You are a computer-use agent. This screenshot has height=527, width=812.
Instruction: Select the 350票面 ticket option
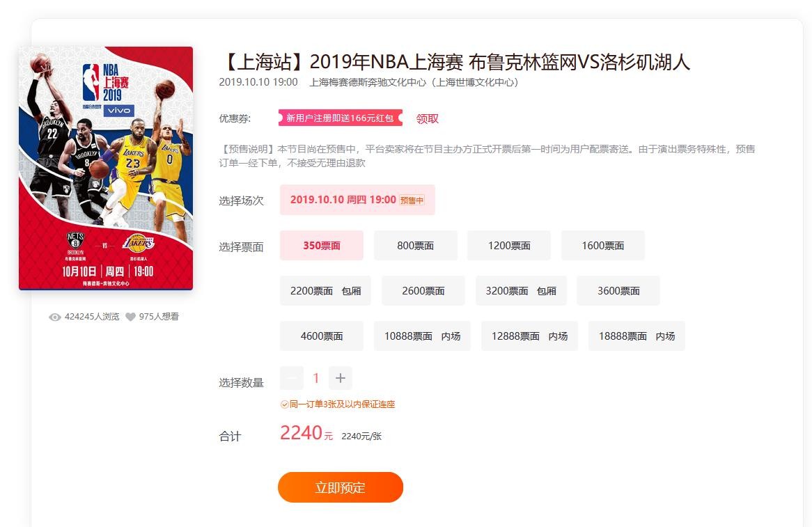click(322, 245)
